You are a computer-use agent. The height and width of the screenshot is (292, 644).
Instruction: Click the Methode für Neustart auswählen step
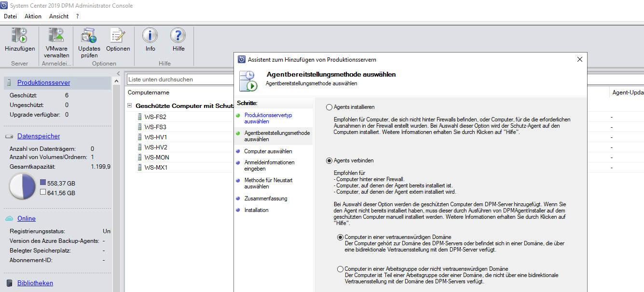tap(268, 183)
